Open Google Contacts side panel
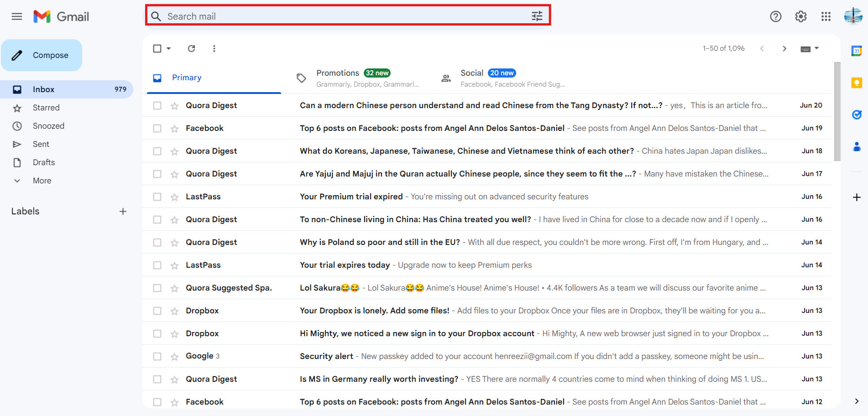868x416 pixels. point(857,146)
